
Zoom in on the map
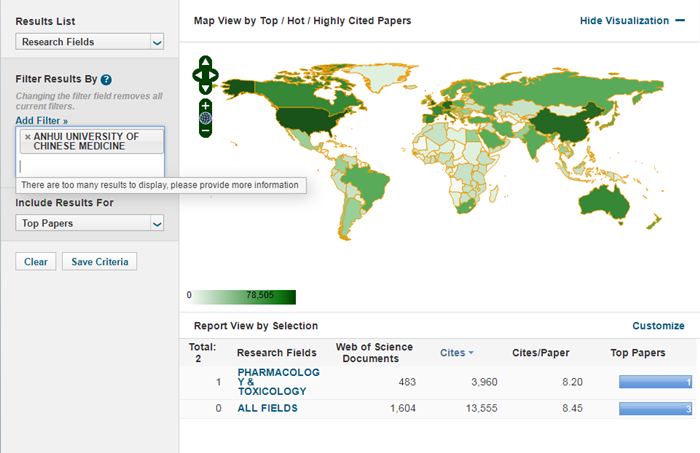(205, 105)
